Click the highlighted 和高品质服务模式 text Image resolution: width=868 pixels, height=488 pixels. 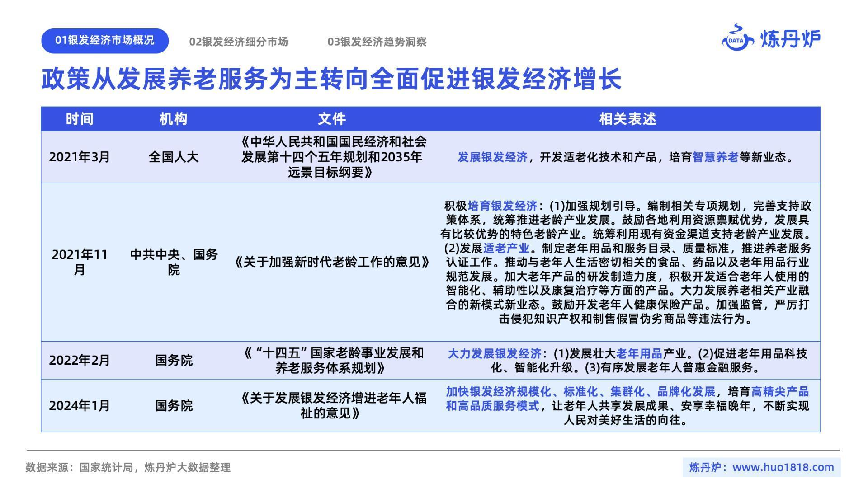492,406
